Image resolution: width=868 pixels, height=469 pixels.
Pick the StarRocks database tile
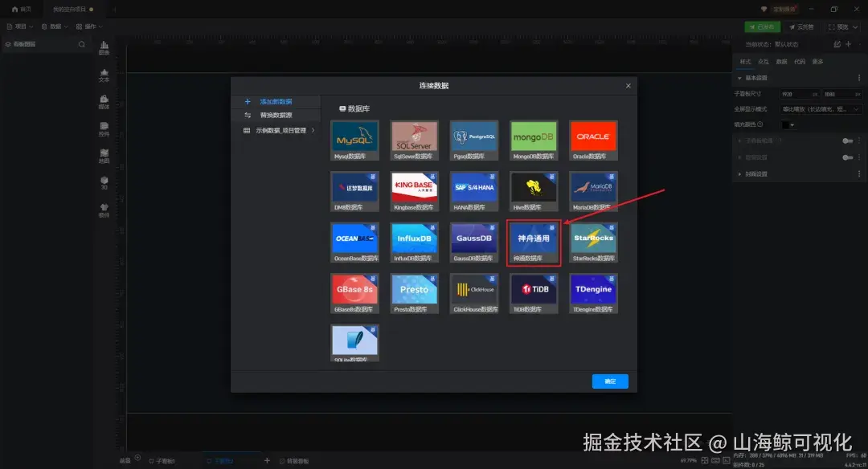[593, 243]
